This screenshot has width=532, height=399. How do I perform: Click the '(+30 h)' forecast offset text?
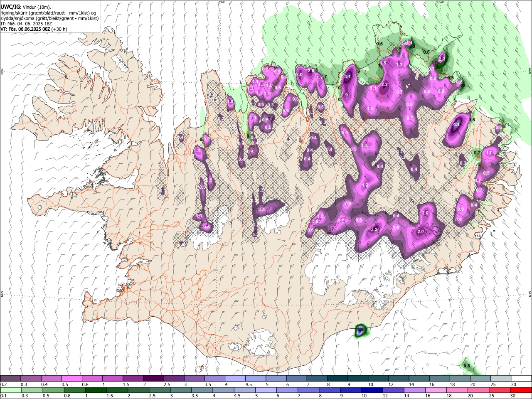(59, 29)
